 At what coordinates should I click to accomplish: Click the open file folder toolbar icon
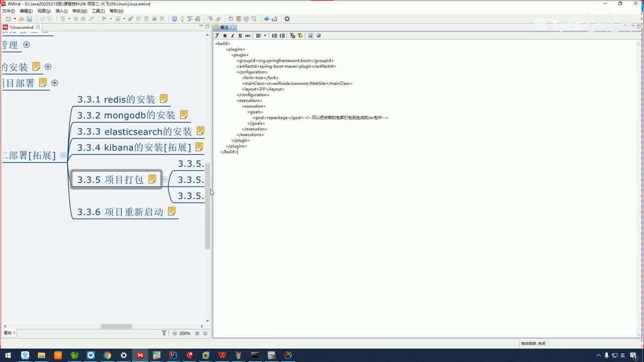22,19
